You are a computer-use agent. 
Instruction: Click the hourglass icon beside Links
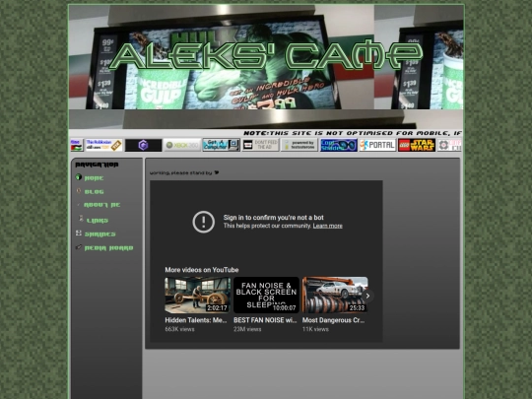click(x=81, y=218)
